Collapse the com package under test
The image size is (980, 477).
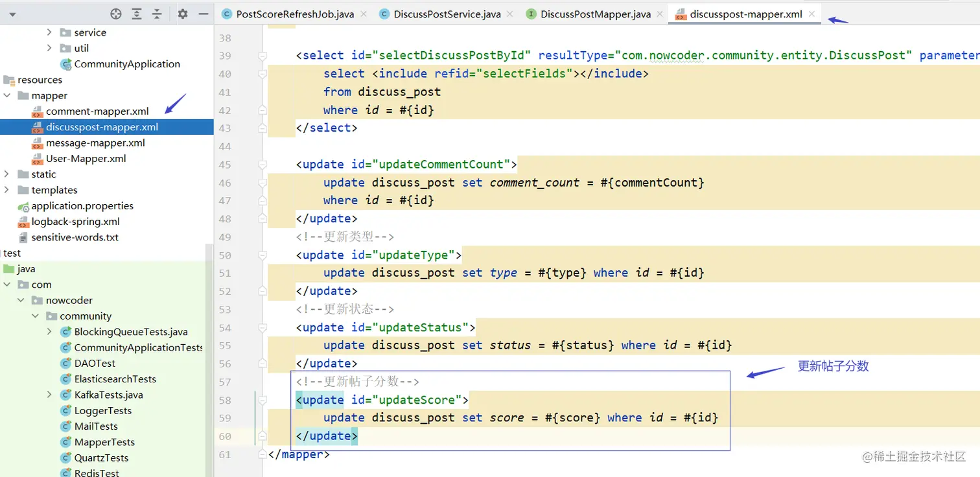(6, 285)
